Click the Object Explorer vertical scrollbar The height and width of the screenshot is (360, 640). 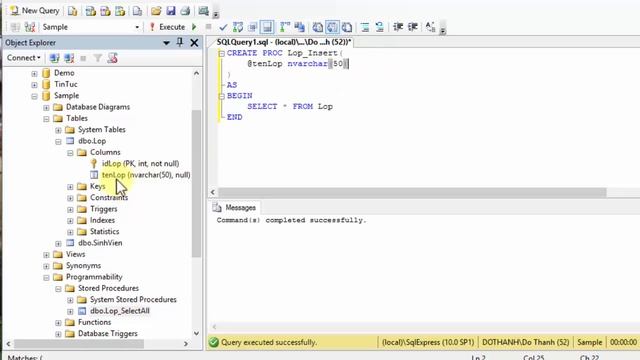pos(196,184)
